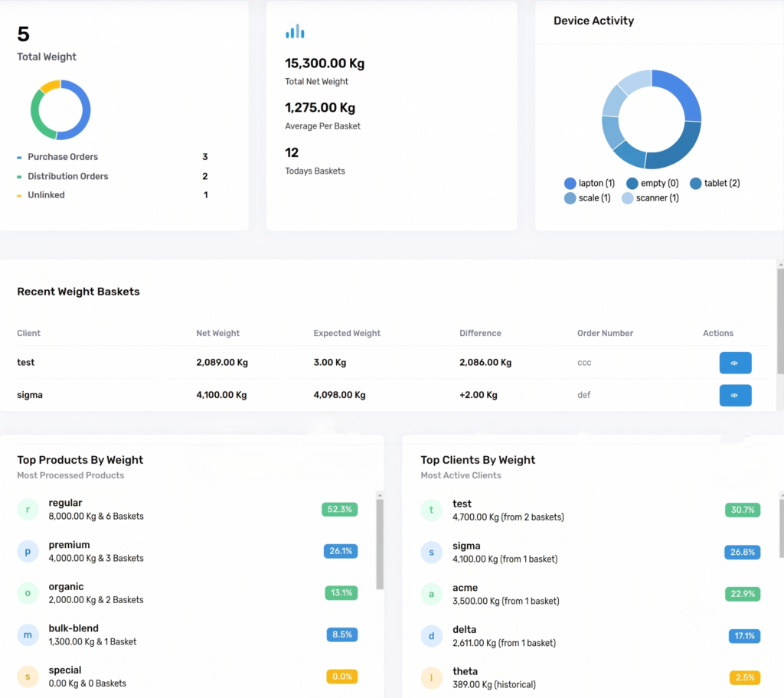Toggle the laptop legend item in Device Activity
Screen dimensions: 784x698
pyautogui.click(x=589, y=183)
